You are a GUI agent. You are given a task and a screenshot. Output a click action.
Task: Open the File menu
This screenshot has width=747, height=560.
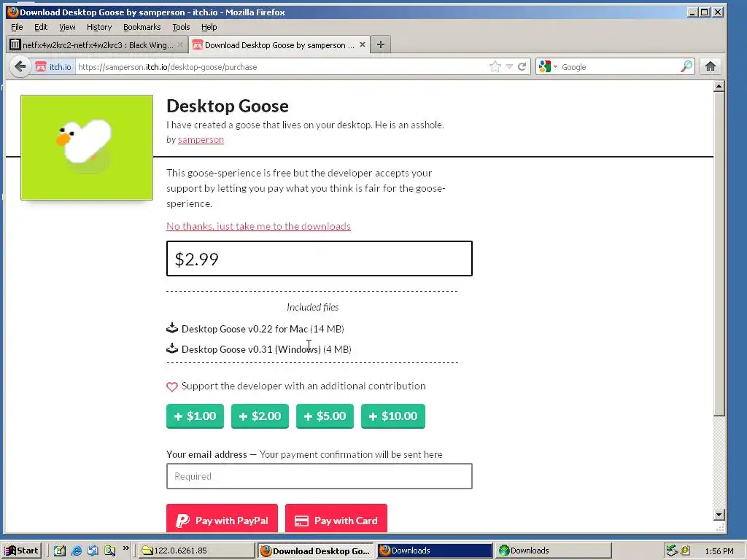coord(17,27)
